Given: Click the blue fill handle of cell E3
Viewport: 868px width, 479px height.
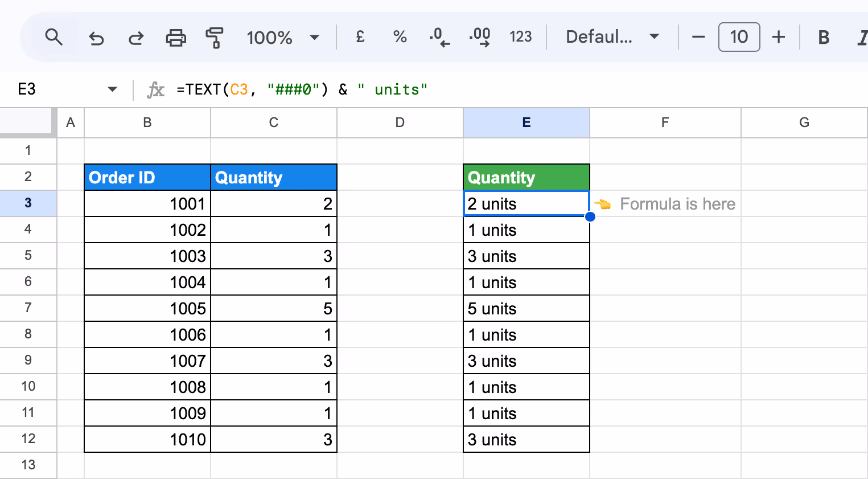Looking at the screenshot, I should coord(590,216).
